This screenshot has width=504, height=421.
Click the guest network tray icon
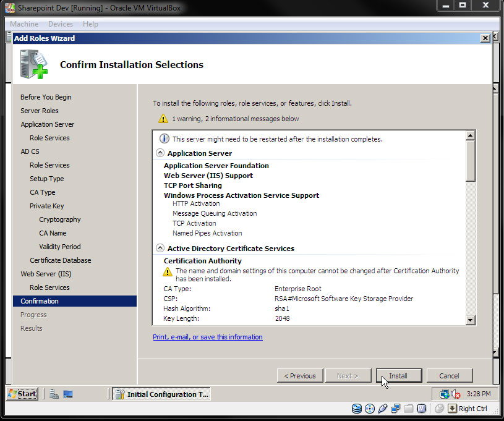(x=444, y=394)
